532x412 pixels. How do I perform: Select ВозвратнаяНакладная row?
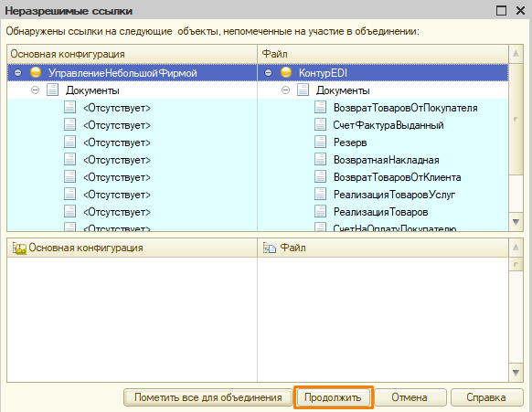[383, 159]
